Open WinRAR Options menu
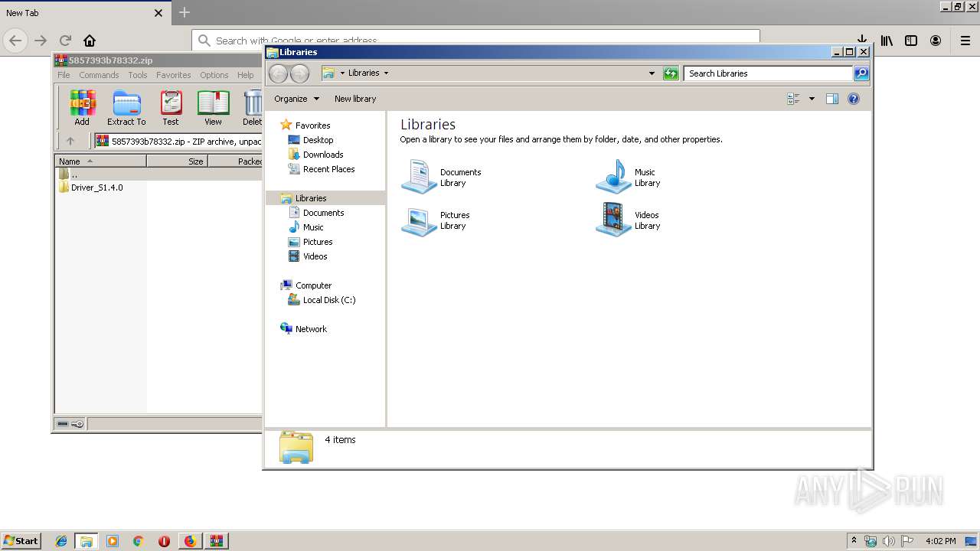The width and height of the screenshot is (980, 551). (214, 75)
